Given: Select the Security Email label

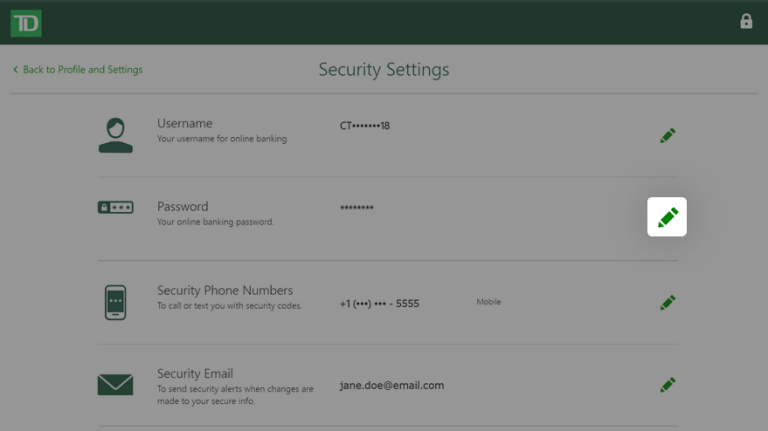Looking at the screenshot, I should 194,374.
